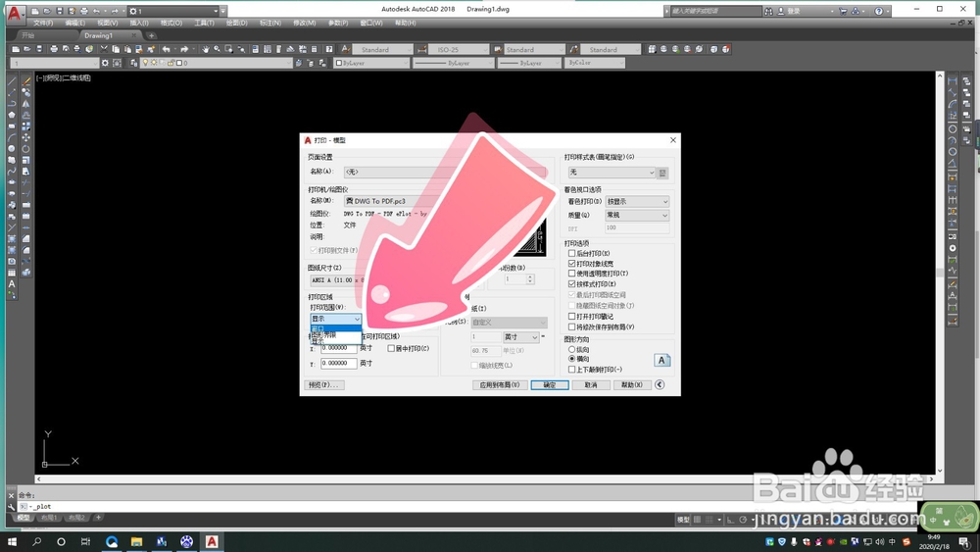This screenshot has height=552, width=980.
Task: Click the 登录 sign-in link in title bar
Action: pyautogui.click(x=794, y=11)
